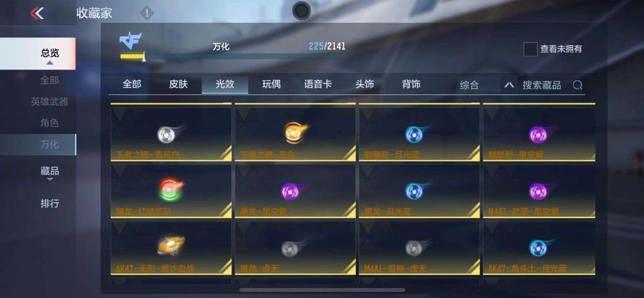This screenshot has width=644, height=298.
Task: Click the 万化 collection progress bar
Action: (231, 56)
